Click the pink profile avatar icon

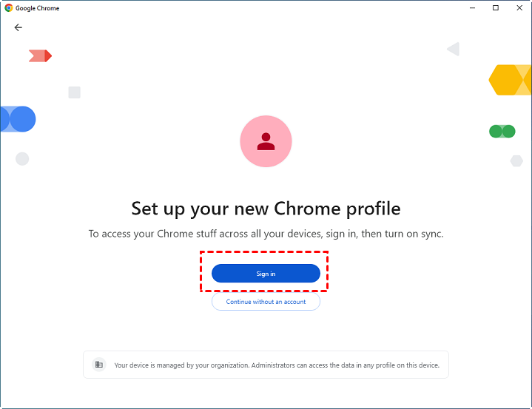tap(266, 141)
